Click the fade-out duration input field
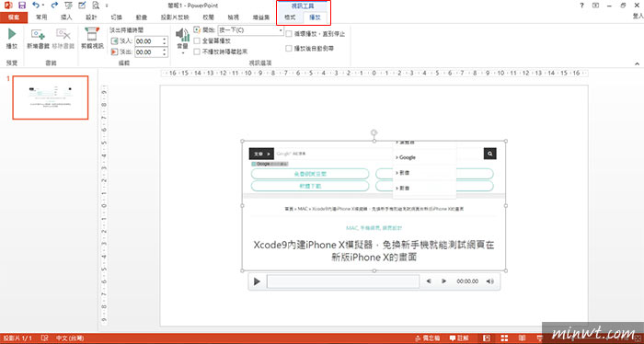Viewport: 644px width, 344px height. 148,52
